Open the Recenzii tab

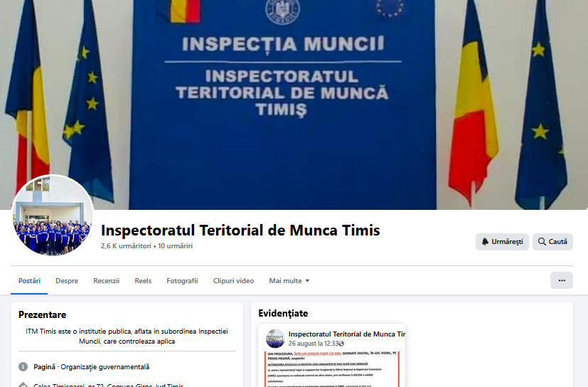click(106, 281)
